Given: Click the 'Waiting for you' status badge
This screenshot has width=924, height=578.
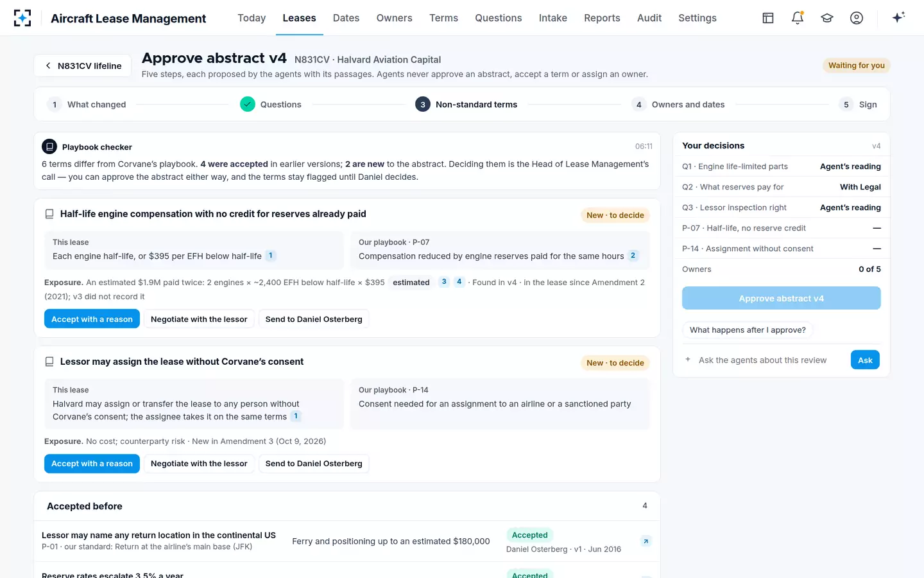Looking at the screenshot, I should (857, 66).
